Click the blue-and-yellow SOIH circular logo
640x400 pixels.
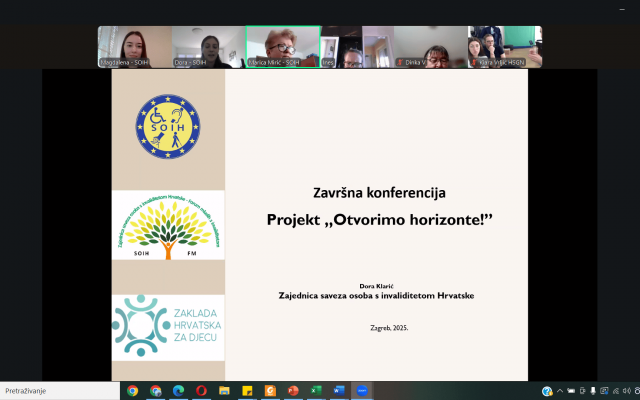[x=168, y=127]
